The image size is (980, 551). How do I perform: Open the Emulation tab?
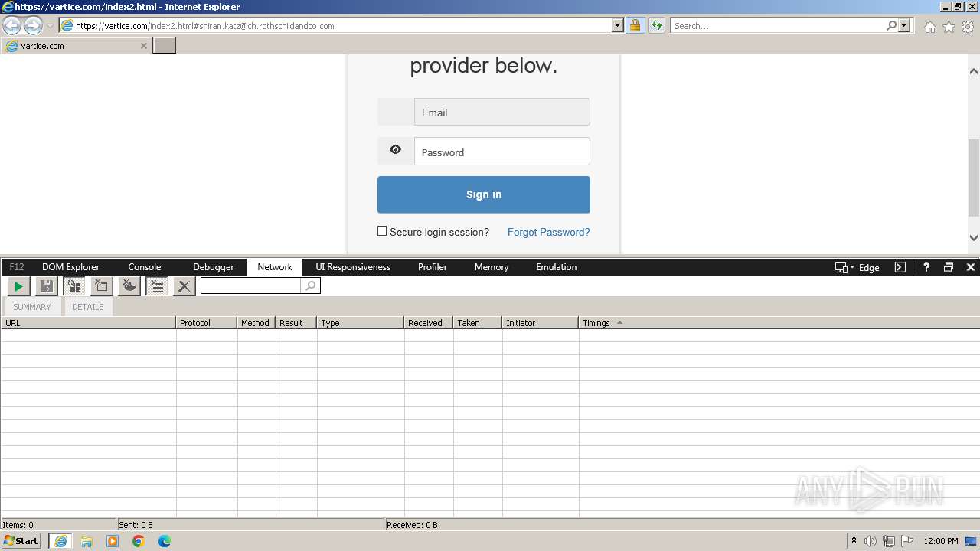click(x=557, y=267)
